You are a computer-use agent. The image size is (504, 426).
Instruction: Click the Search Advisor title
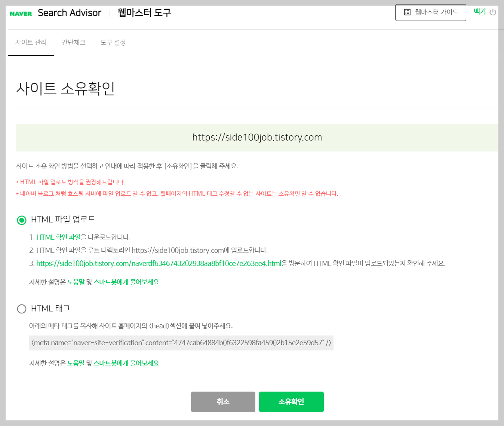(70, 13)
